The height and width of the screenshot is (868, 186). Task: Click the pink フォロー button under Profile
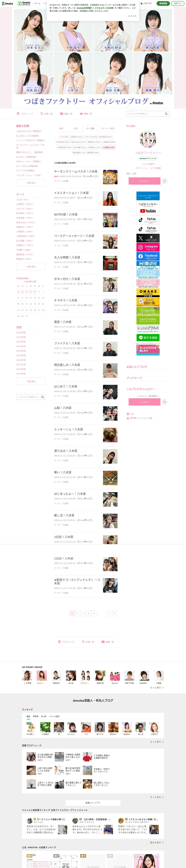pyautogui.click(x=144, y=181)
